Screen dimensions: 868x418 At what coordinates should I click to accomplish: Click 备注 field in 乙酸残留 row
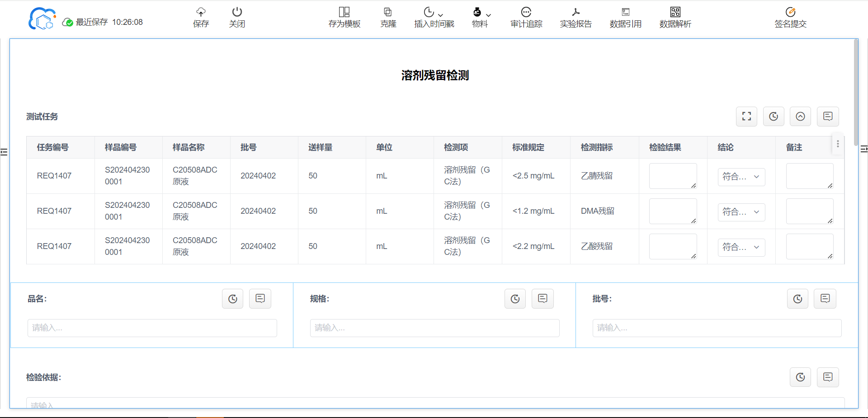[x=810, y=246]
